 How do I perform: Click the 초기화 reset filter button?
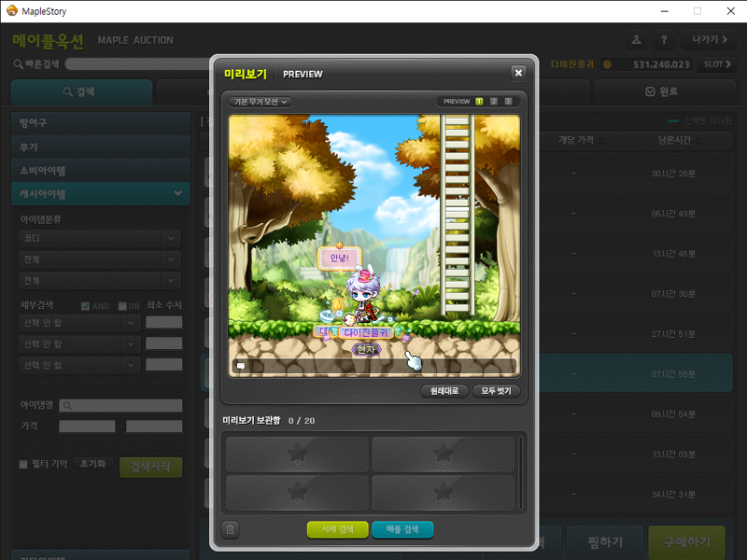(92, 464)
